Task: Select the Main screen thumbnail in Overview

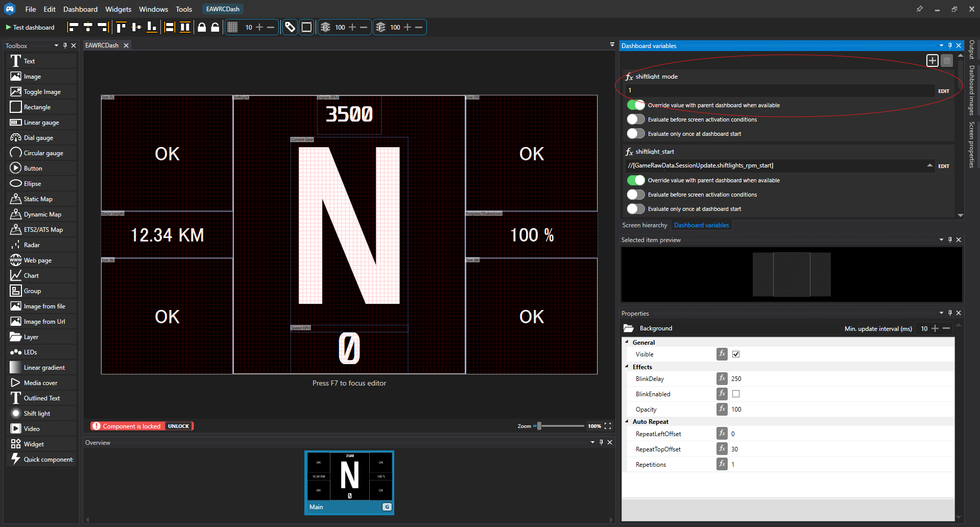Action: (349, 483)
